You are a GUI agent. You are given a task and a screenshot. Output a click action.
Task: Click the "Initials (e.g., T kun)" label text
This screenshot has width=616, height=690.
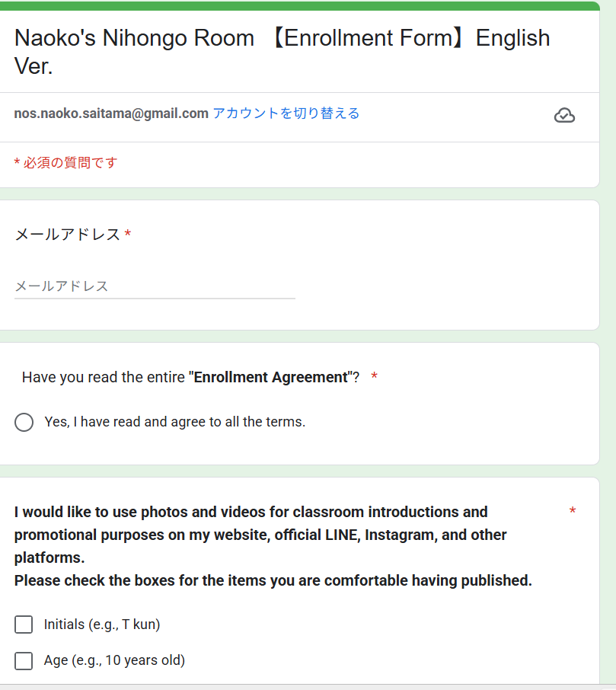[102, 625]
